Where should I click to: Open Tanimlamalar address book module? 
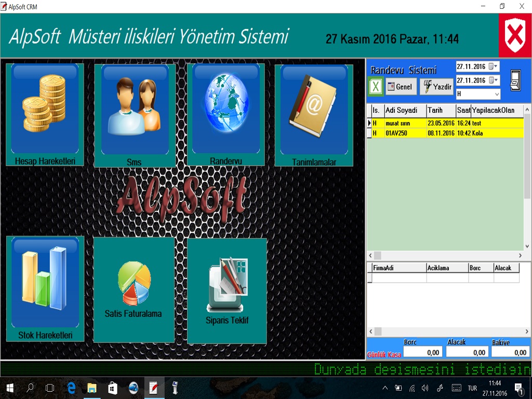314,115
